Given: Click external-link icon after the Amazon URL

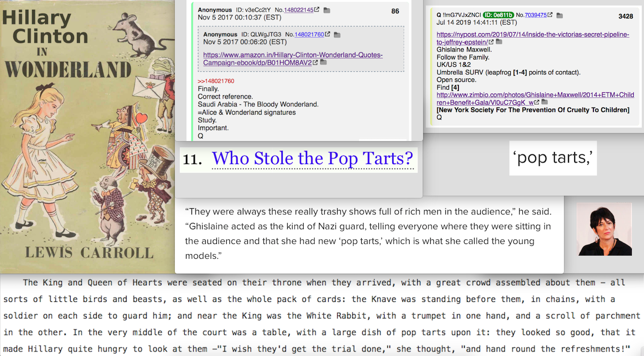Looking at the screenshot, I should [x=315, y=63].
